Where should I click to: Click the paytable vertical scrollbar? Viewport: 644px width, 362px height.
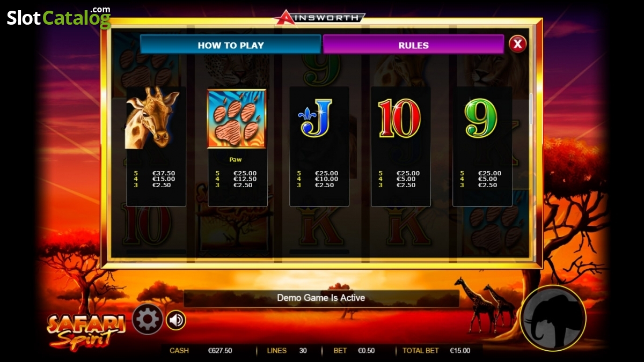[531, 109]
